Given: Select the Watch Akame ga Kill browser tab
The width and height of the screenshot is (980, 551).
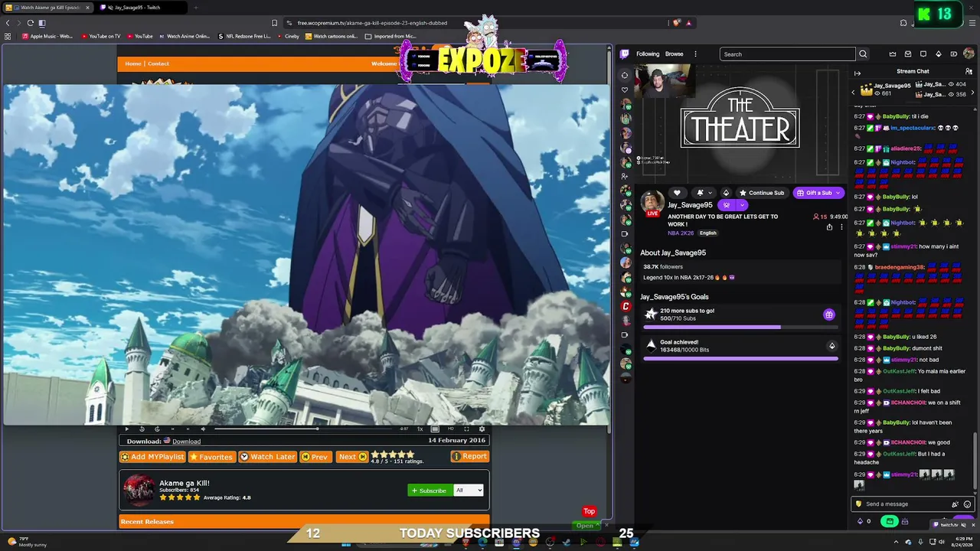Looking at the screenshot, I should [x=46, y=8].
